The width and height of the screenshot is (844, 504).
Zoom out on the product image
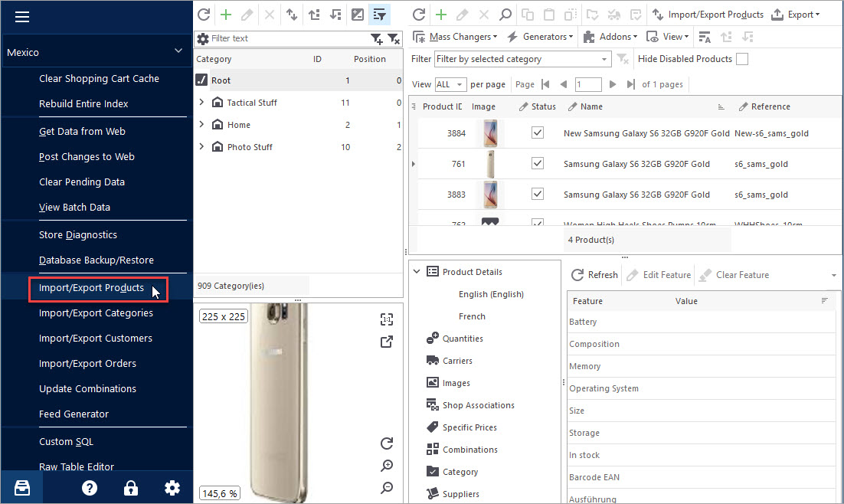coord(387,488)
